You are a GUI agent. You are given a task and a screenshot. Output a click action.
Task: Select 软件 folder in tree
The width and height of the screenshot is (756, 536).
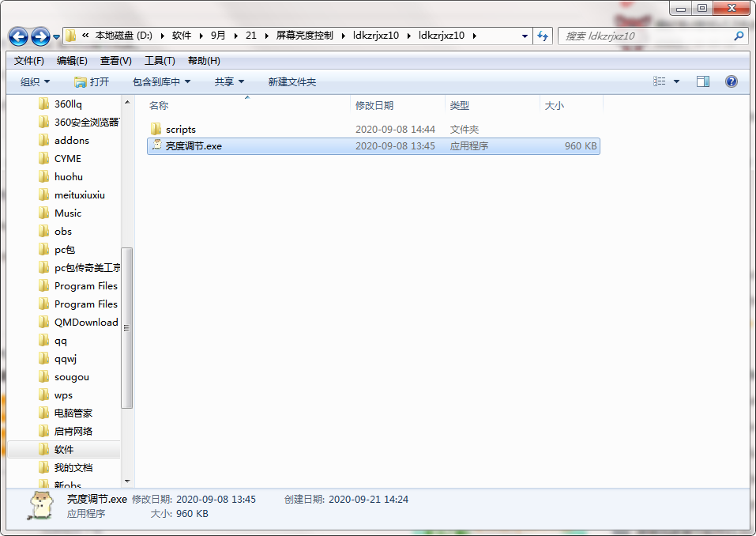point(64,450)
